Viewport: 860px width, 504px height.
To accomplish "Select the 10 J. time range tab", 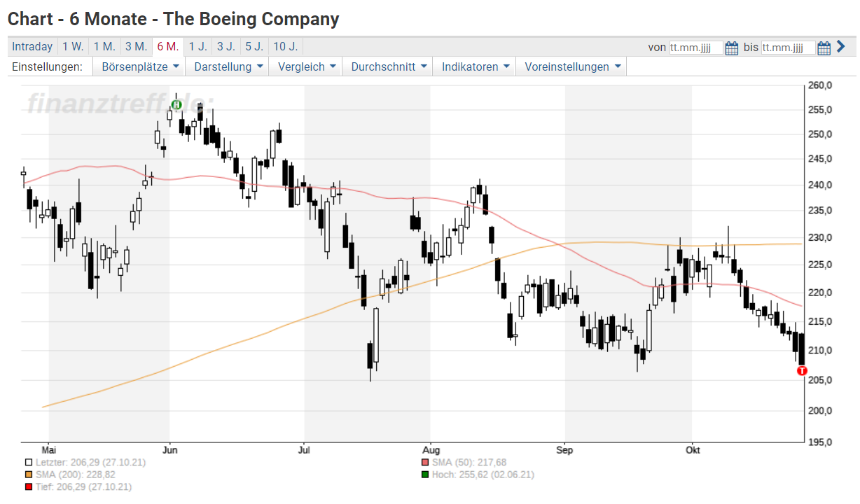I will [x=285, y=47].
